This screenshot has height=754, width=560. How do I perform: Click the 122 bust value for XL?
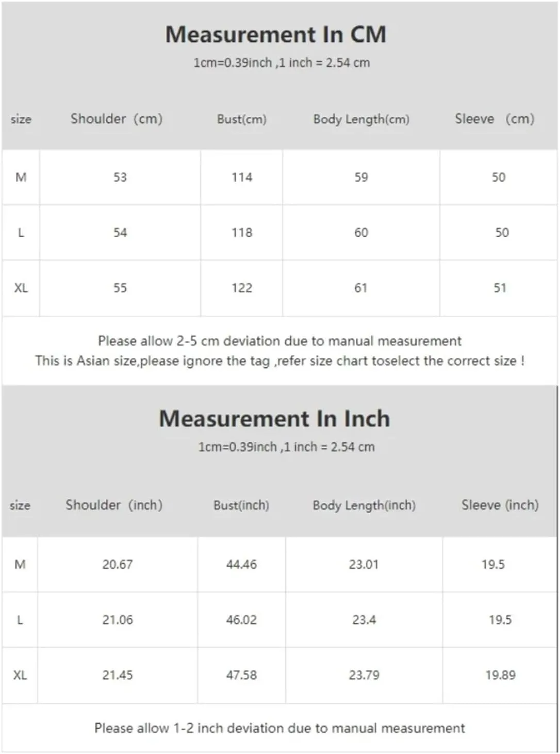tap(242, 288)
